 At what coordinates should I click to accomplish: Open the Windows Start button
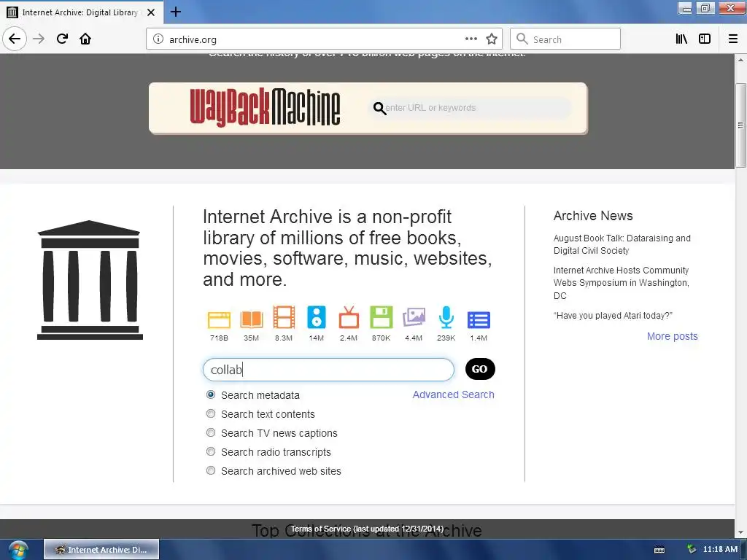pos(18,550)
